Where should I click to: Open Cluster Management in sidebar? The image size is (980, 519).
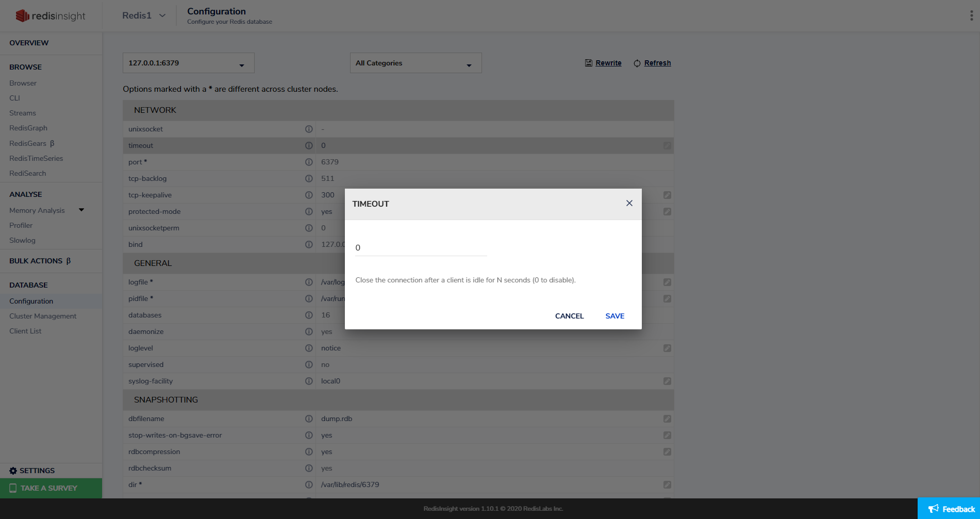(43, 316)
